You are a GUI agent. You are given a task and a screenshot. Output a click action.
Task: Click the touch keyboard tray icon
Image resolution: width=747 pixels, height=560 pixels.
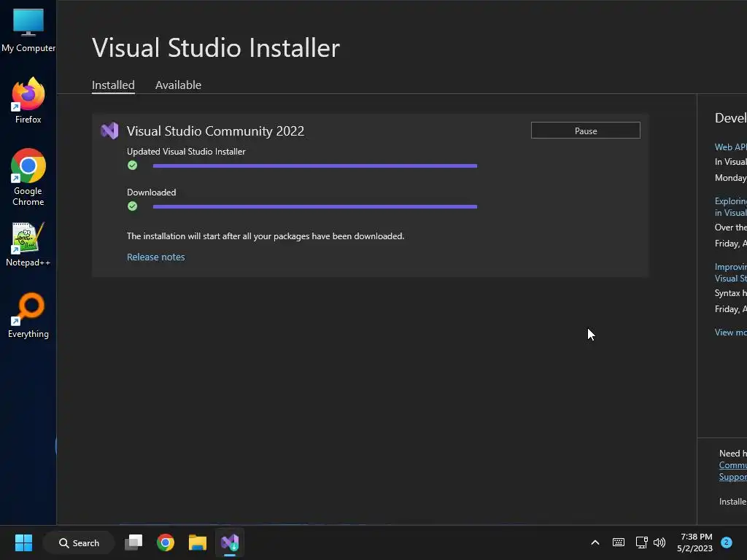619,542
